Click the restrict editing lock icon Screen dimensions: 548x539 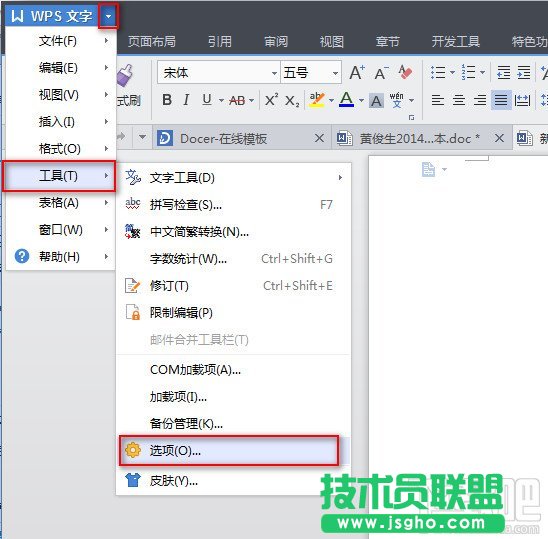pos(133,312)
